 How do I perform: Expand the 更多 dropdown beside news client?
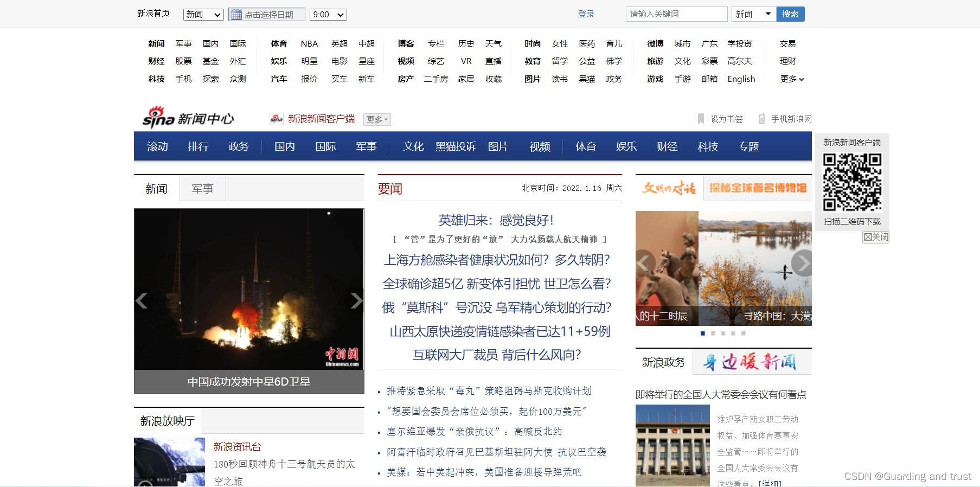(x=377, y=119)
